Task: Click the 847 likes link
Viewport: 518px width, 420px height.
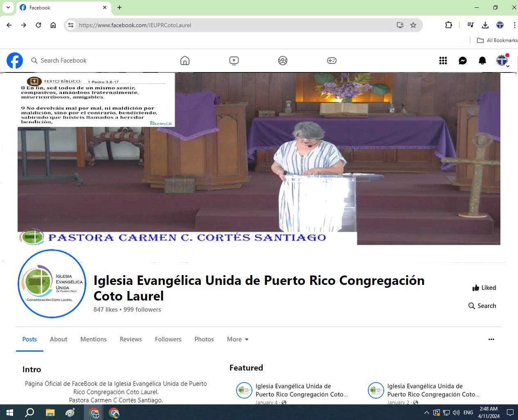Action: [106, 309]
